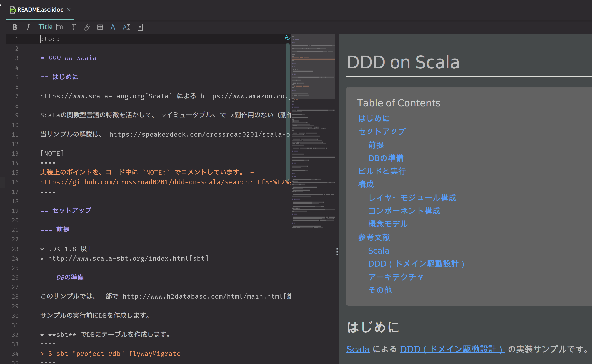Click the github.com/crossroad0201 URL line
The height and width of the screenshot is (364, 592).
166,182
